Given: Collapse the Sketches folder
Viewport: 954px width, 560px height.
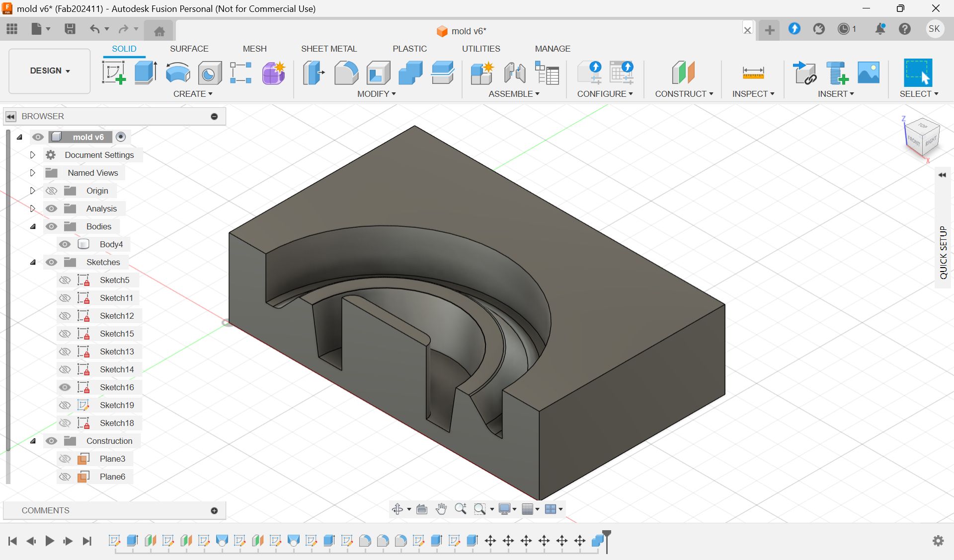Looking at the screenshot, I should tap(33, 262).
